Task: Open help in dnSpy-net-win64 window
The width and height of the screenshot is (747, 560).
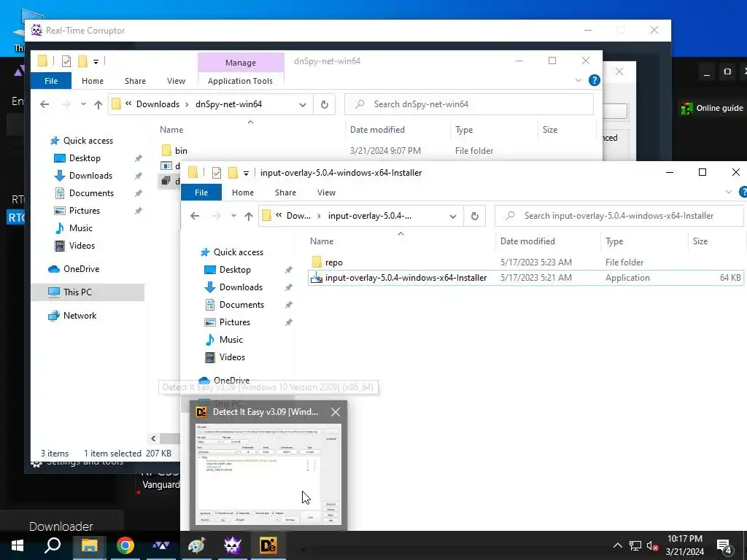Action: click(x=594, y=80)
